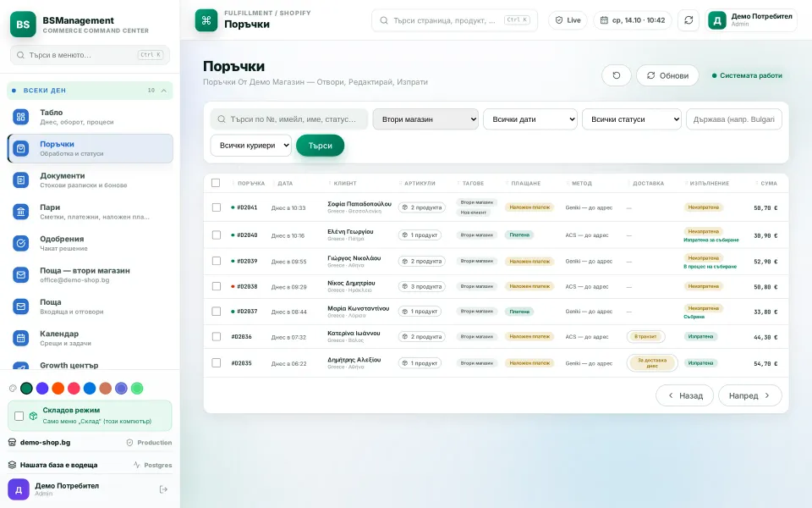812x508 pixels.
Task: Click the green Търси button
Action: 320,146
